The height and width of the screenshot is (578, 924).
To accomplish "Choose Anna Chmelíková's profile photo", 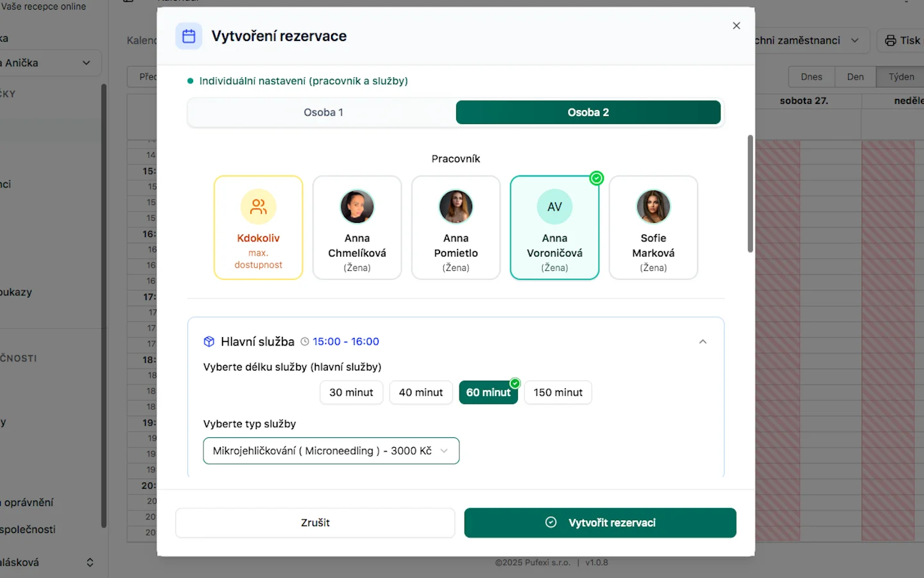I will [x=357, y=207].
